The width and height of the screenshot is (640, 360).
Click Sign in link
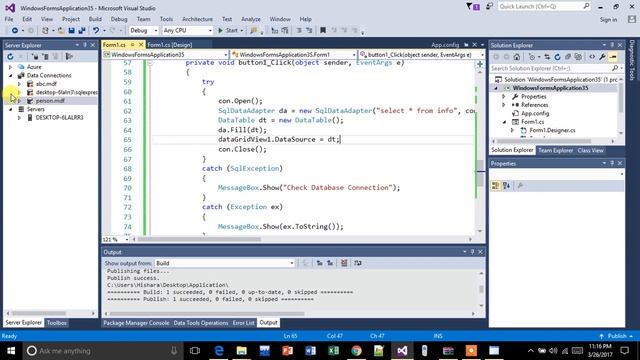(608, 19)
